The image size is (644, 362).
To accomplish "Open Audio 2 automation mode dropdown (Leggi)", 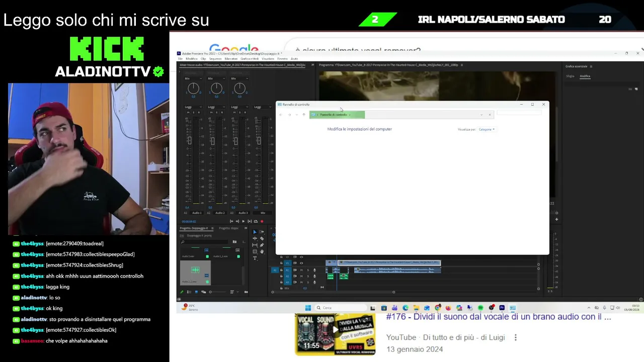I will tap(216, 107).
